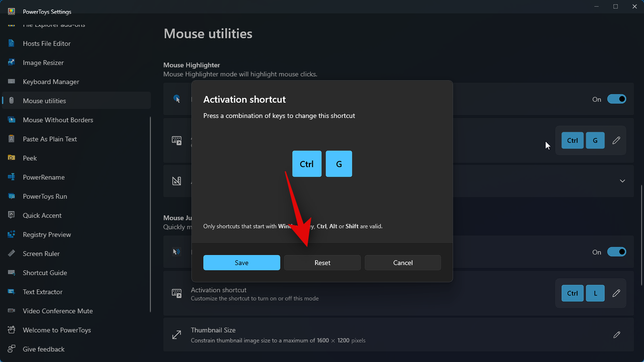The width and height of the screenshot is (644, 362).
Task: Click the Ctrl G shortcut button behind dialog
Action: click(x=583, y=140)
